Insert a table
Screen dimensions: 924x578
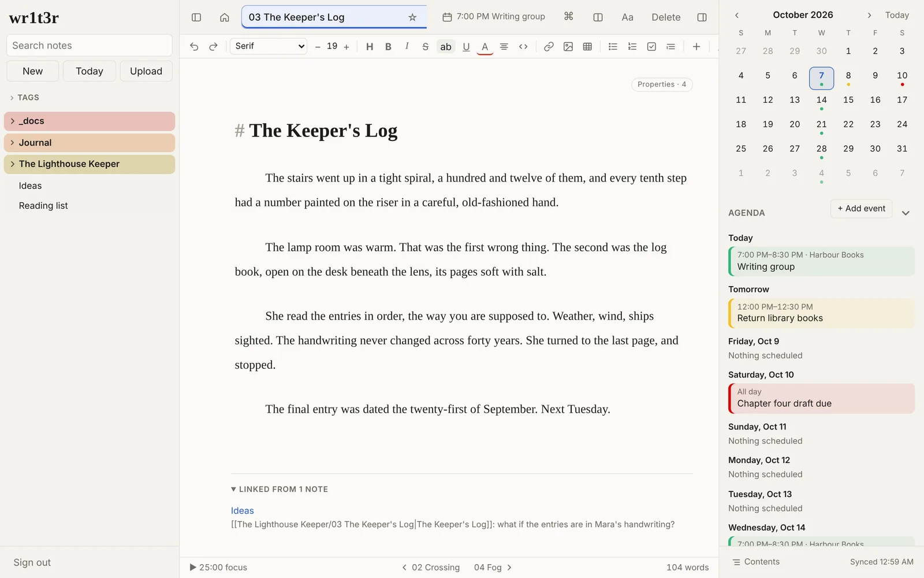coord(587,47)
